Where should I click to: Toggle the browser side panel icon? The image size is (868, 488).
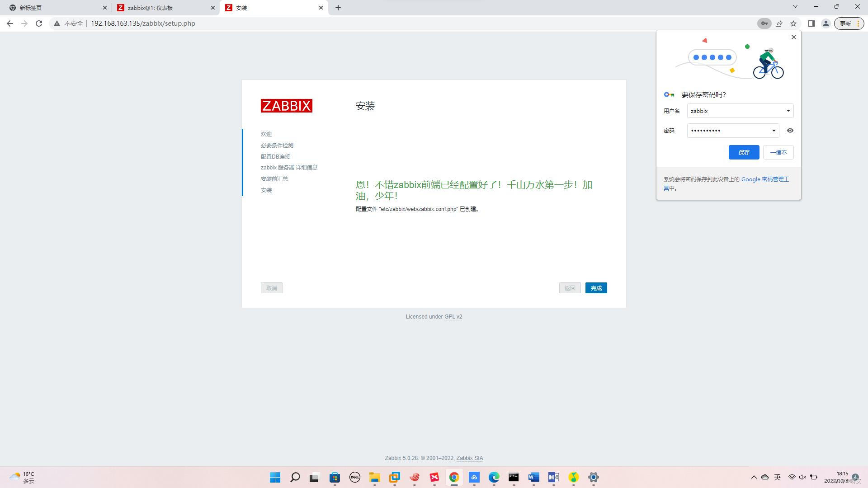click(x=811, y=23)
